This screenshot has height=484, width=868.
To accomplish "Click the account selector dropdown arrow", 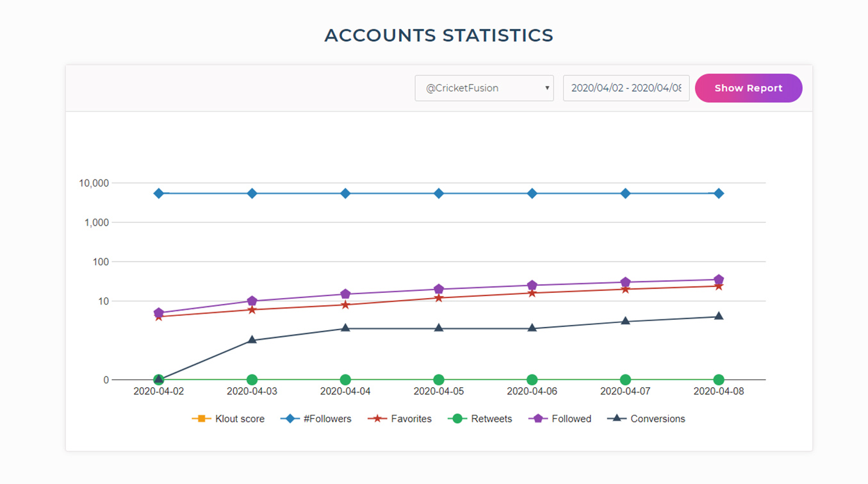I will 547,88.
